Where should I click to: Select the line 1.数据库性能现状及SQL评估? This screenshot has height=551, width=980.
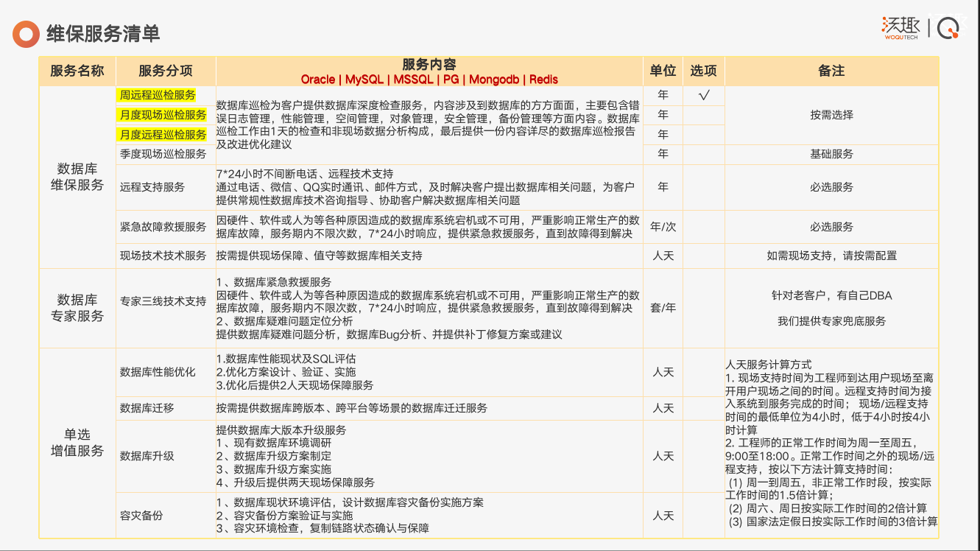pos(286,359)
